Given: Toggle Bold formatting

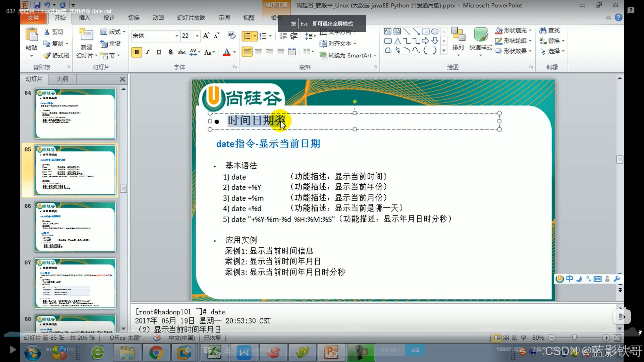Looking at the screenshot, I should point(137,52).
